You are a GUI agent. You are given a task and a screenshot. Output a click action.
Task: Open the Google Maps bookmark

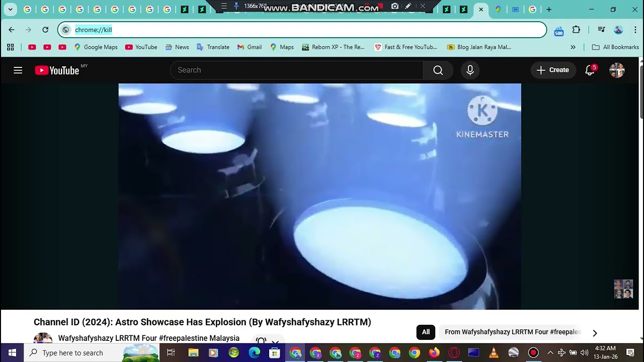click(96, 47)
